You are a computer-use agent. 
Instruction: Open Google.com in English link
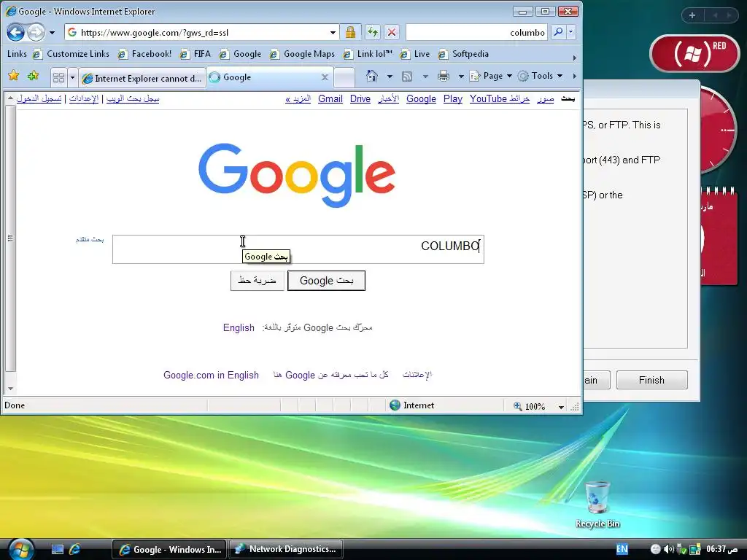tap(211, 376)
